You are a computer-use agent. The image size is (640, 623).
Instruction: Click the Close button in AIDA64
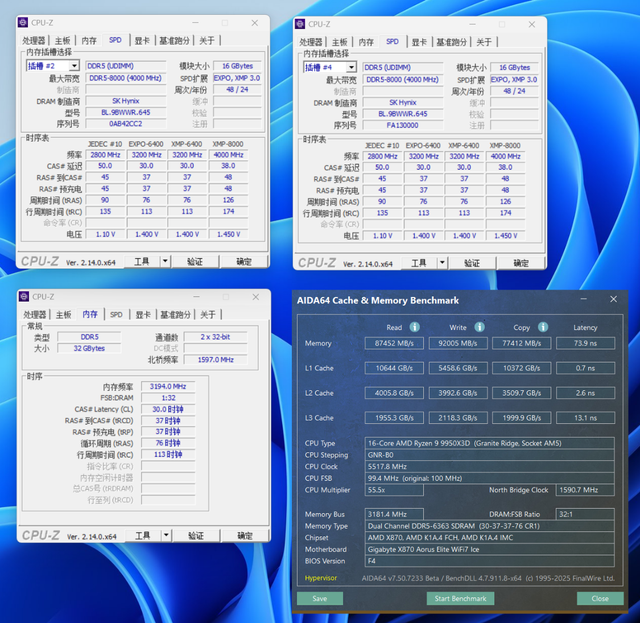600,599
